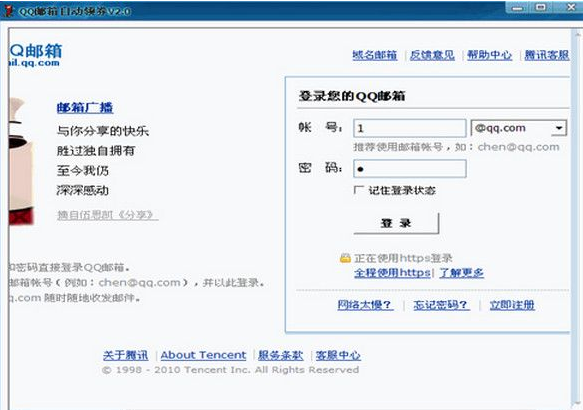Click the copyright 1998 - 2010 Tencent text

[x=231, y=370]
